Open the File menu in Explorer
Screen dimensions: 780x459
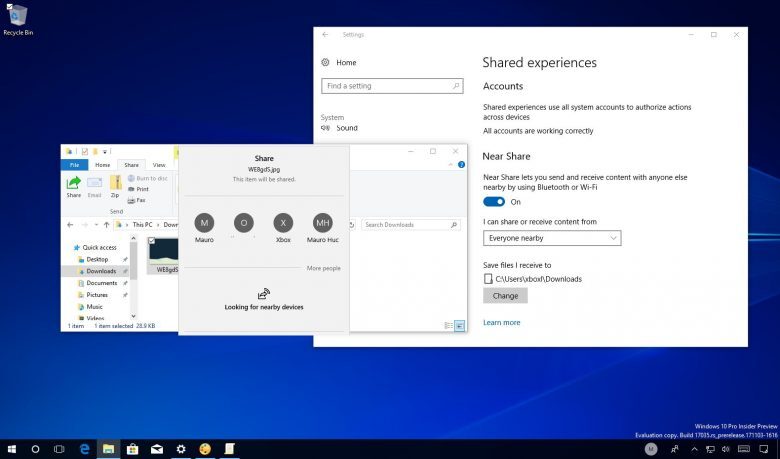coord(74,165)
